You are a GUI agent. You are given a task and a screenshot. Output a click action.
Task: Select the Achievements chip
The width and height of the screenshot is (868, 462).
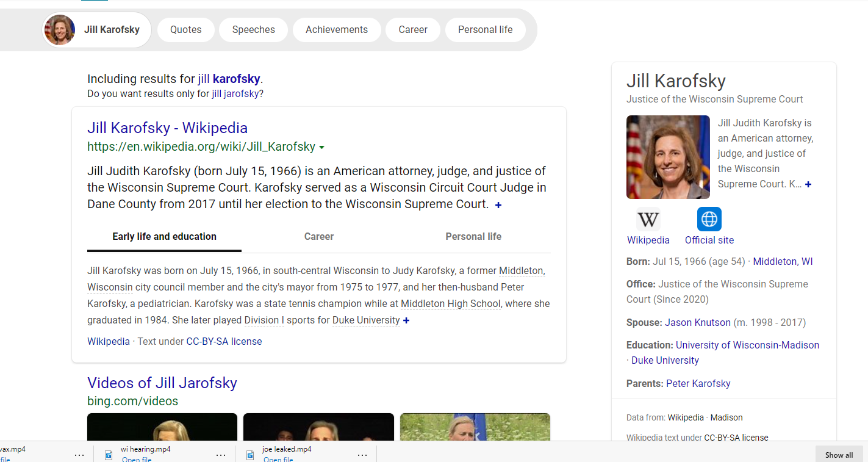pyautogui.click(x=337, y=30)
